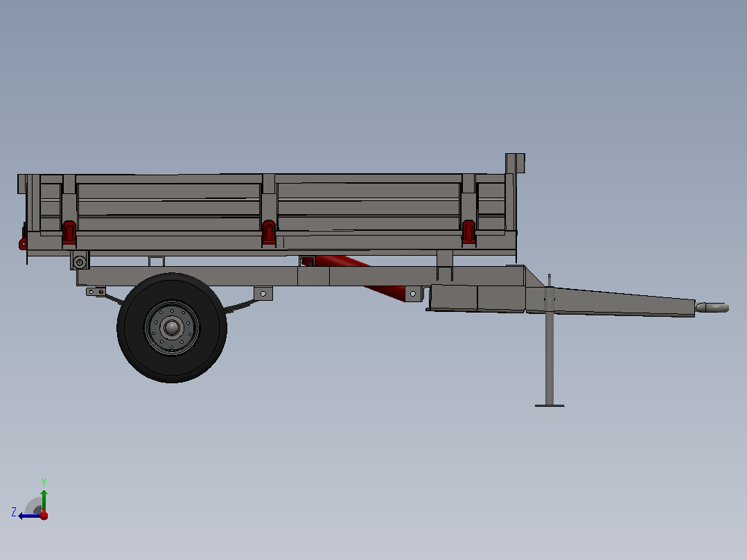Screen dimensions: 747x560
Task: Select the black trailer tire
Action: tap(172, 328)
